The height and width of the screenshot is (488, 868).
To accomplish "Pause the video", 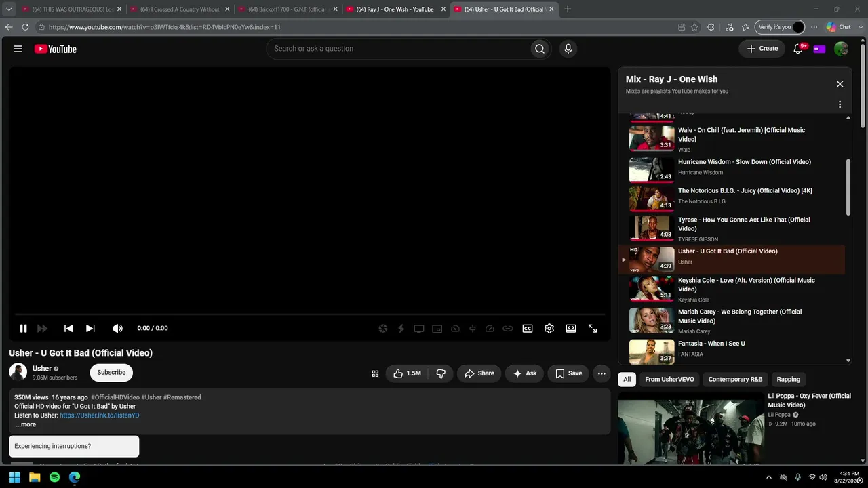I will (23, 328).
